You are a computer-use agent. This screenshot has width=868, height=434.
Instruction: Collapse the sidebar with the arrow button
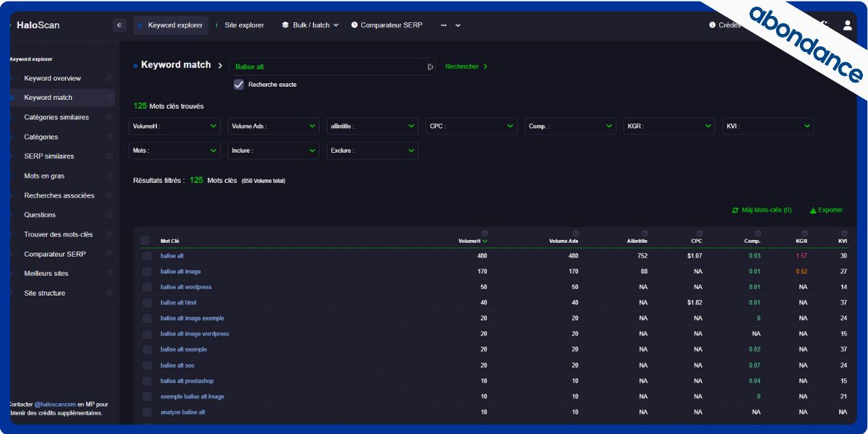click(119, 25)
